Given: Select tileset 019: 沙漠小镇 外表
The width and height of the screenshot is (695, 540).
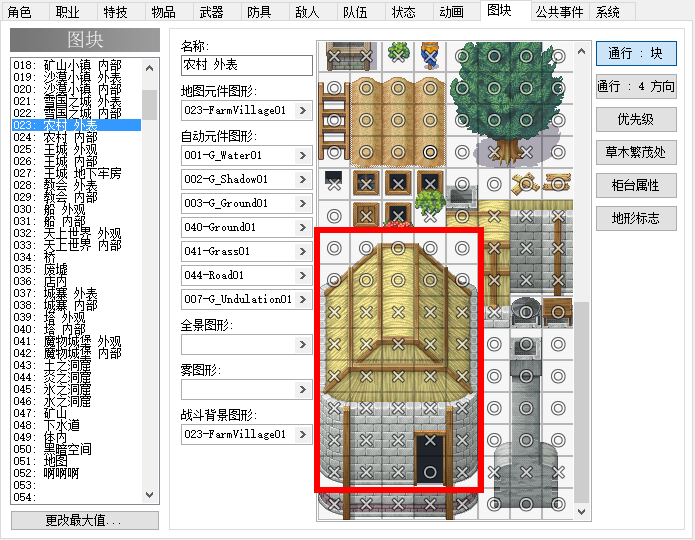Looking at the screenshot, I should click(x=76, y=77).
